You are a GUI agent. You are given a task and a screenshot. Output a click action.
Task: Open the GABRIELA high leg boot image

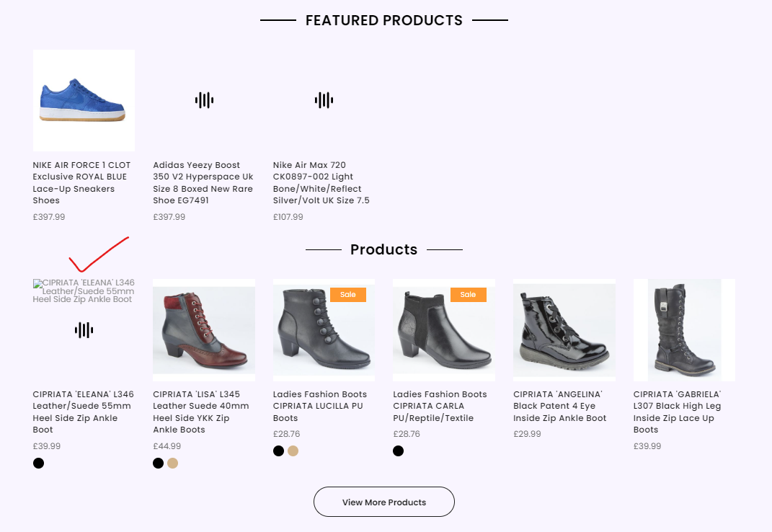684,330
